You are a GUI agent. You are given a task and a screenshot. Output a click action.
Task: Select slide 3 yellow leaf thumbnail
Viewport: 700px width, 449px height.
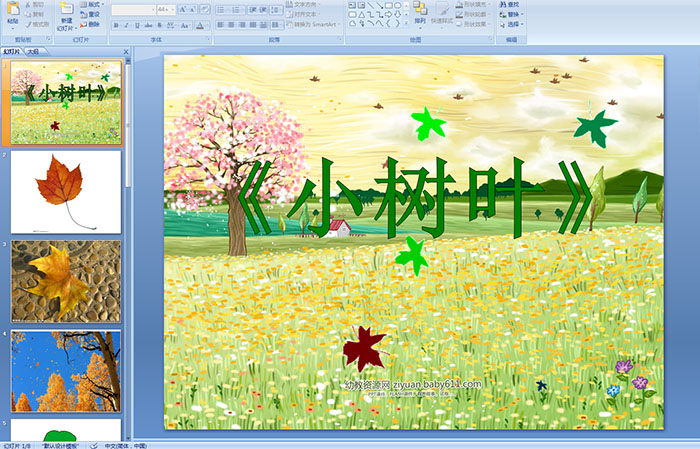point(66,281)
